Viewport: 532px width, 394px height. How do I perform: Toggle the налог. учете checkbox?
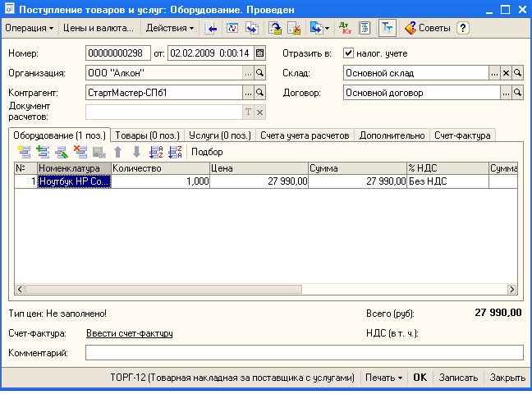point(349,53)
